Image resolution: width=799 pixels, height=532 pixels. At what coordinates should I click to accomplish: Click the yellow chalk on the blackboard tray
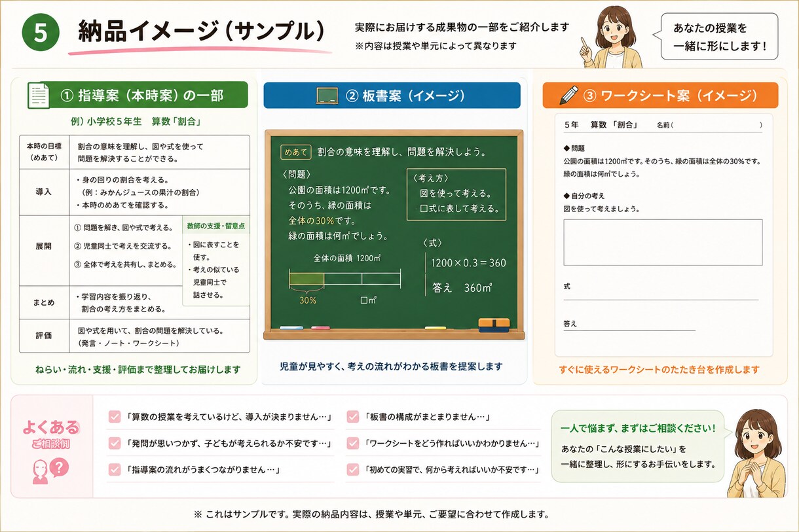coord(436,327)
